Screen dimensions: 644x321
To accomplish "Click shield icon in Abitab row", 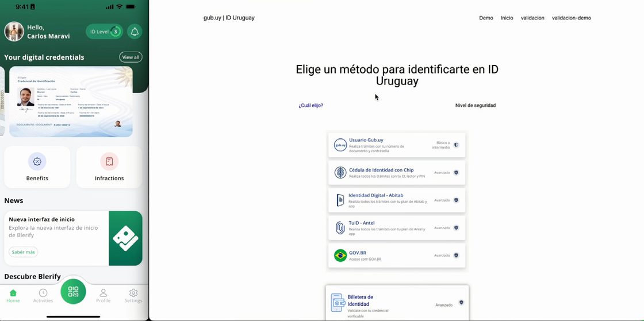I will click(456, 200).
